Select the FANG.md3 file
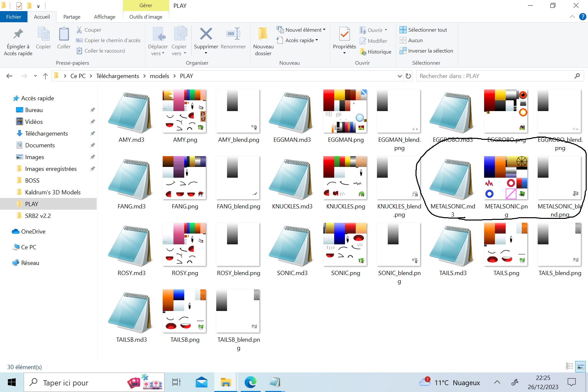The height and width of the screenshot is (392, 588). click(x=131, y=183)
